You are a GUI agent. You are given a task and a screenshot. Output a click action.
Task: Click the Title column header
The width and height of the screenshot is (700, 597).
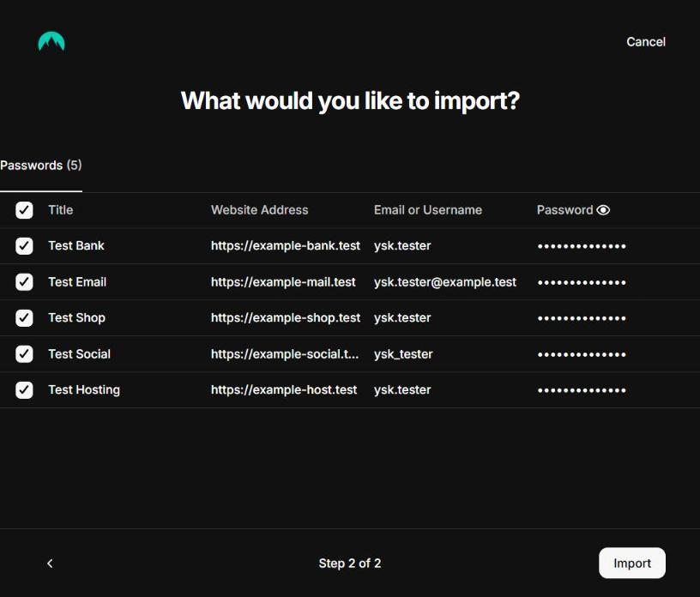(x=61, y=210)
